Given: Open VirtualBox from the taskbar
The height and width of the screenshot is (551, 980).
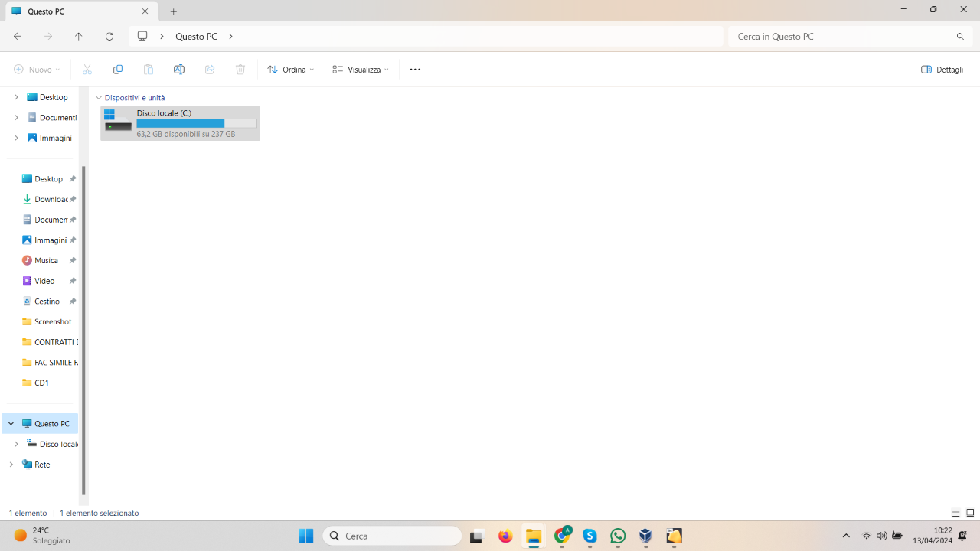Looking at the screenshot, I should tap(645, 536).
